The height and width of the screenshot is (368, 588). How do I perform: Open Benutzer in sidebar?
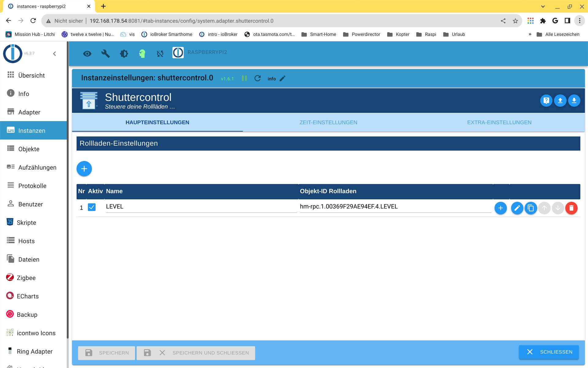33,204
